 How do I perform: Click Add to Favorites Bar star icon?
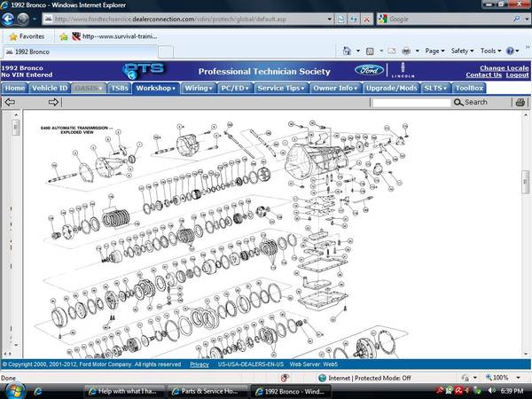(64, 36)
